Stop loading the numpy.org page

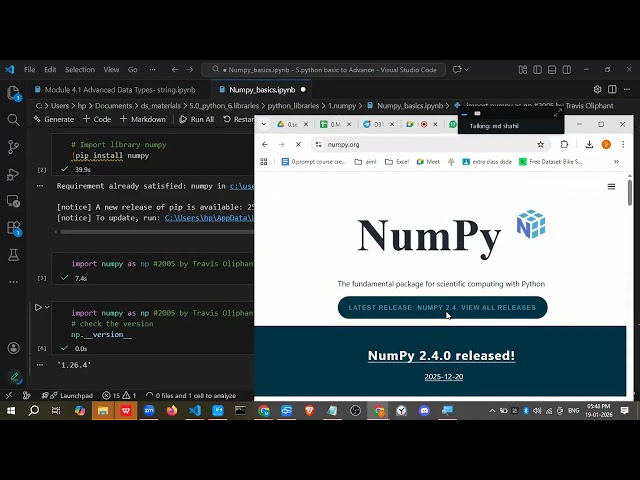pyautogui.click(x=298, y=144)
